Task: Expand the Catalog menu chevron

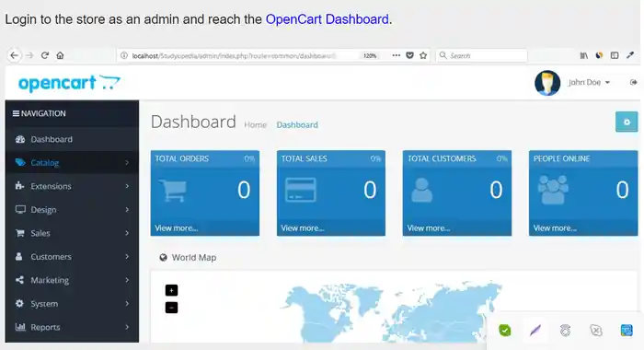Action: click(x=127, y=162)
